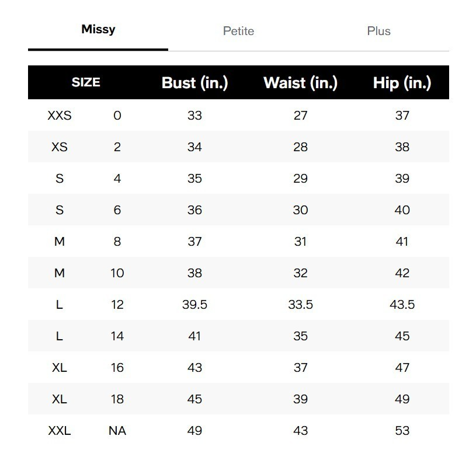Screen dimensions: 476x450
Task: Select the XXS size label
Action: click(x=60, y=116)
